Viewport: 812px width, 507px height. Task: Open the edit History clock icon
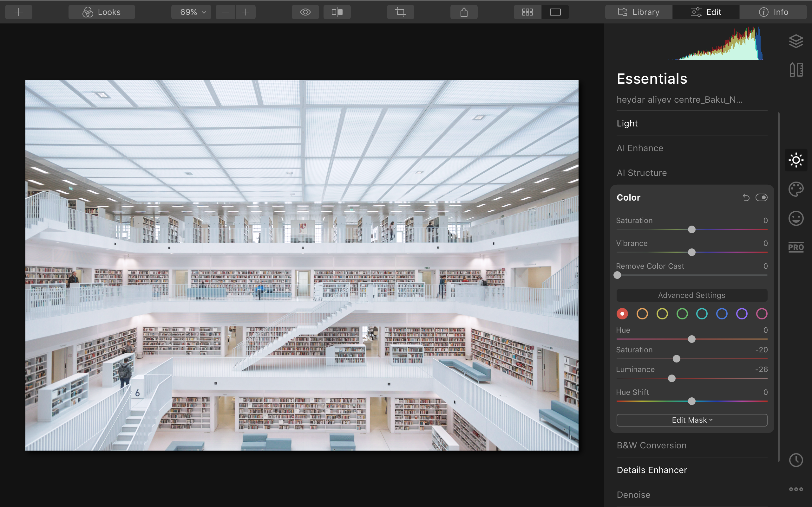click(x=796, y=460)
